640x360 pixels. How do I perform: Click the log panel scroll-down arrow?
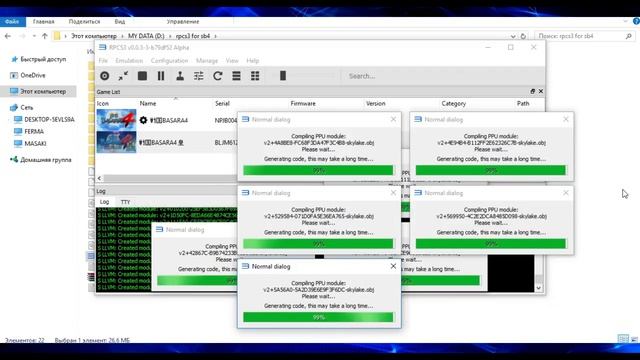(x=539, y=288)
